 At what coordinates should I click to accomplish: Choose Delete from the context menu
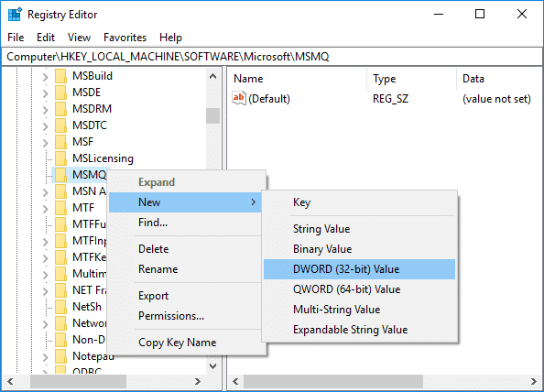[x=185, y=249]
